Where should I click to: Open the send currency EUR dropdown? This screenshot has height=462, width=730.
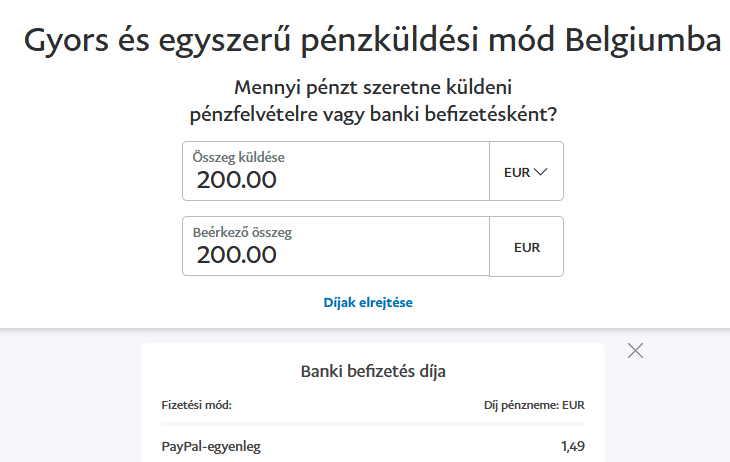tap(526, 172)
